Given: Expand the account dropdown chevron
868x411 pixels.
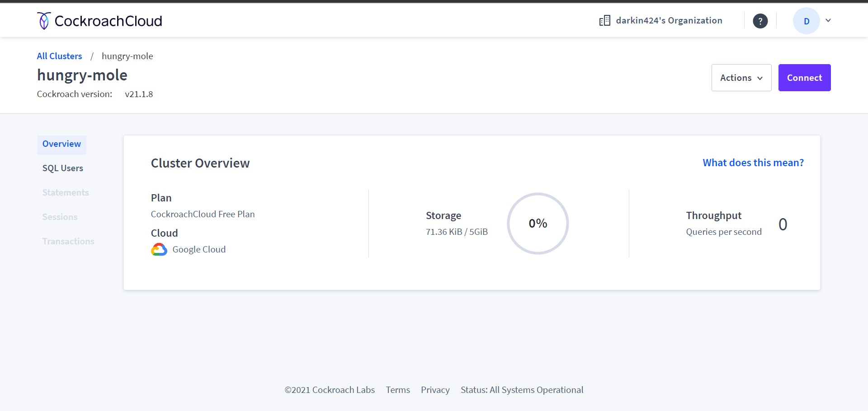Looking at the screenshot, I should point(828,20).
